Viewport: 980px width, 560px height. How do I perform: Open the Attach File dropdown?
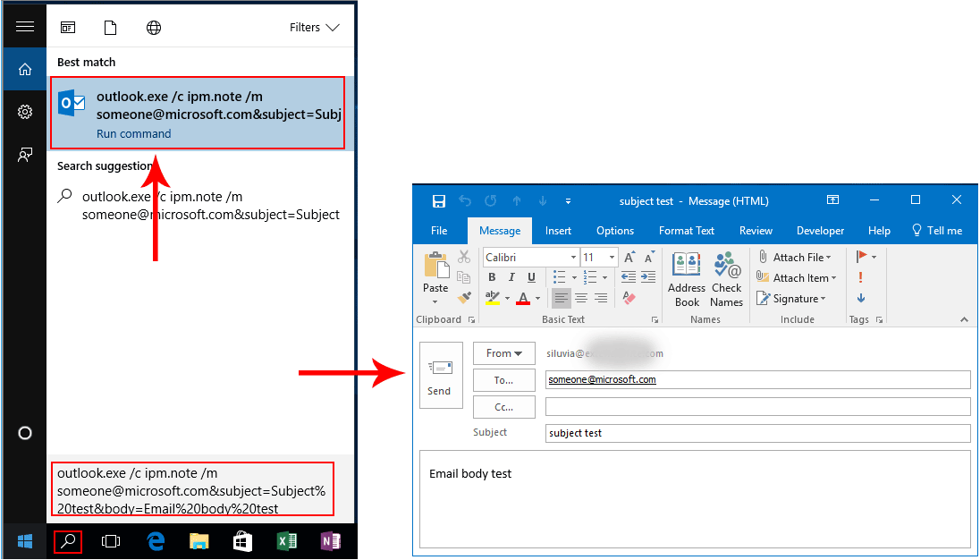[x=794, y=258]
